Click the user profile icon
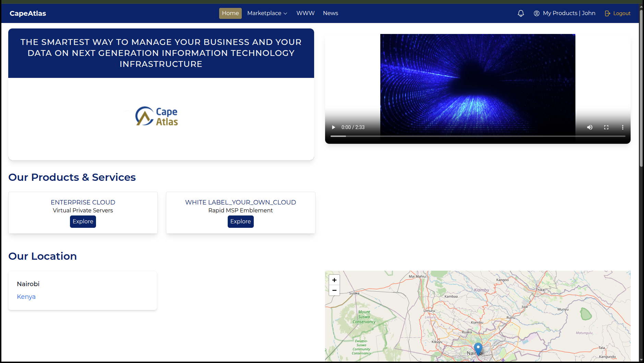The image size is (644, 363). 537,13
